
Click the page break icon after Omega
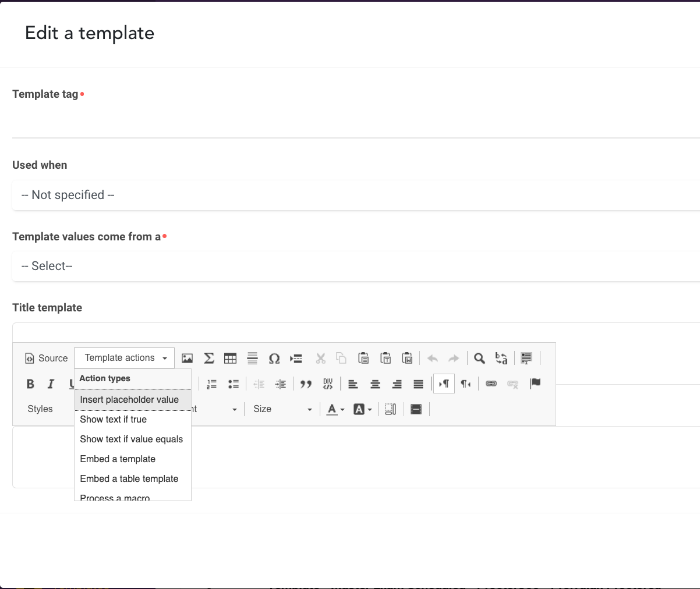pyautogui.click(x=296, y=358)
